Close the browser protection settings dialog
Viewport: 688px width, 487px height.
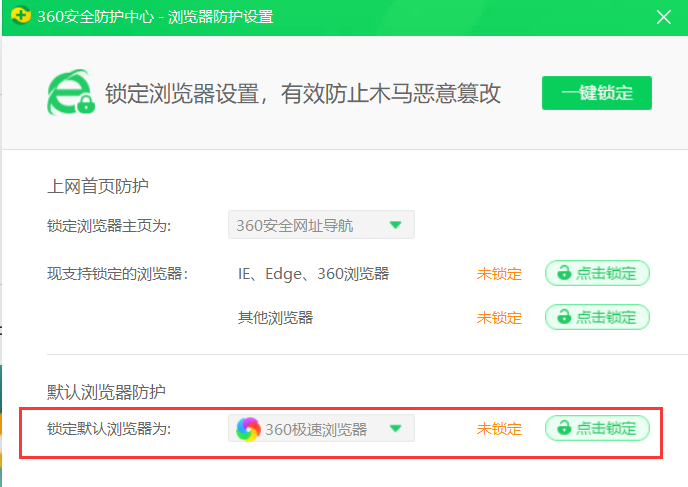(663, 18)
